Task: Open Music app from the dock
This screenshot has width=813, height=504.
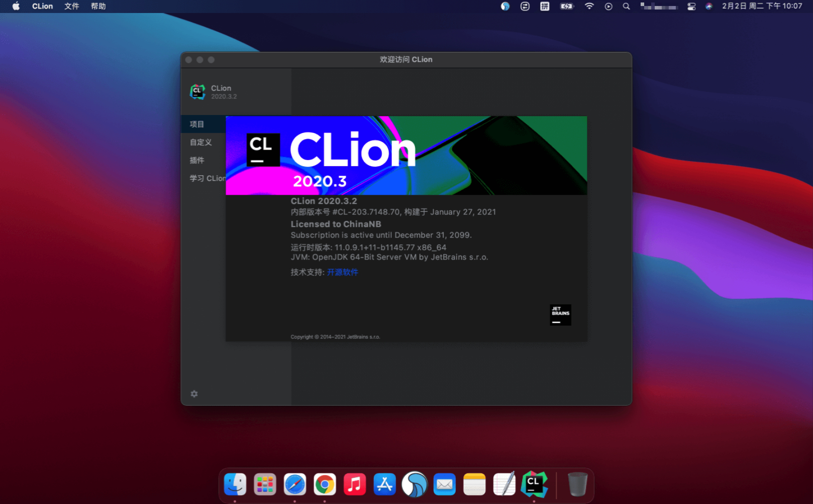Action: tap(355, 484)
